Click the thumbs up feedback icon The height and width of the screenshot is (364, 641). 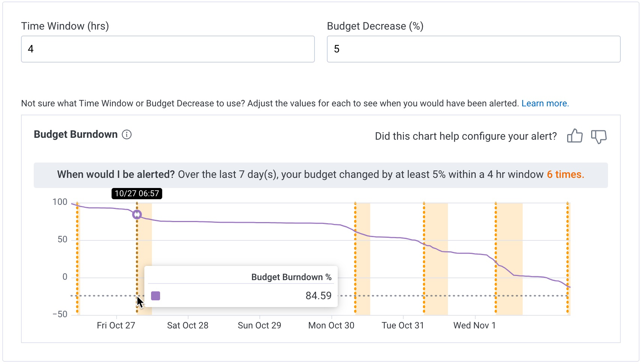click(575, 136)
